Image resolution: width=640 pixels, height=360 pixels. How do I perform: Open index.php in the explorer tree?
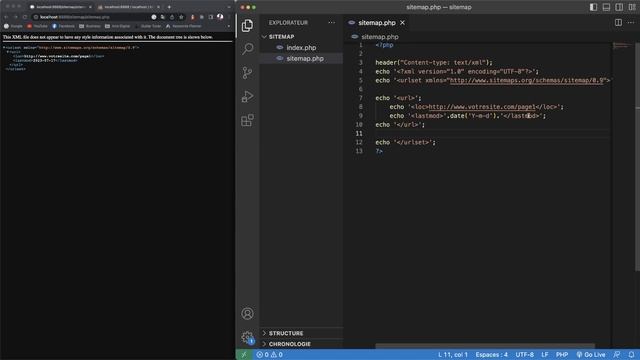pos(301,48)
